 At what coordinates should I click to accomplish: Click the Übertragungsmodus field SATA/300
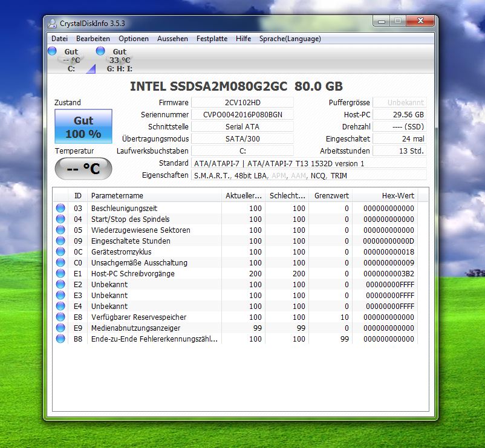click(x=242, y=138)
